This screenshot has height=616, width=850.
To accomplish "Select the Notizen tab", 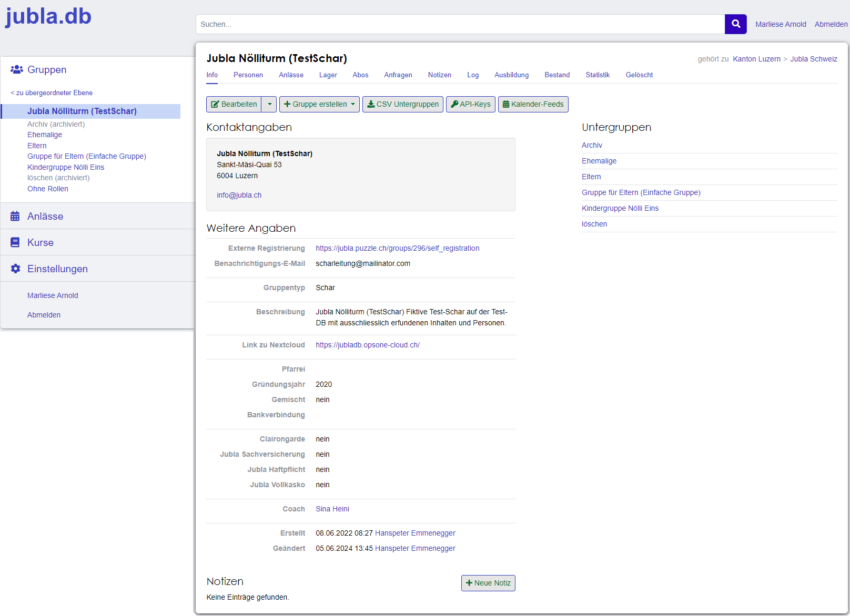I will tap(440, 75).
